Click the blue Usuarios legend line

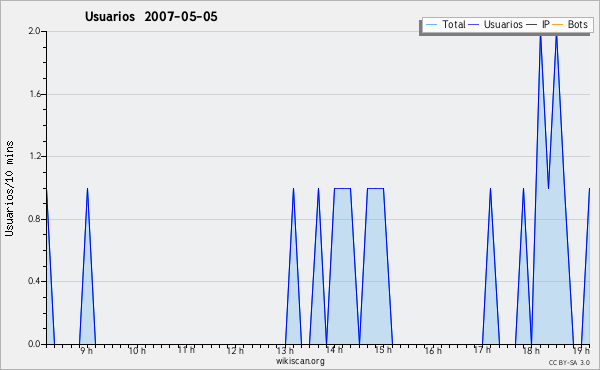tap(474, 25)
